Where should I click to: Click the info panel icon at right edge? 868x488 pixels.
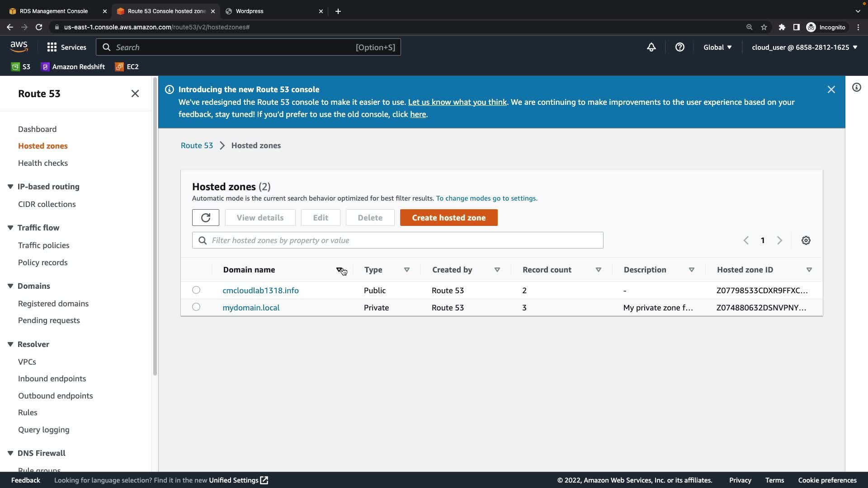pyautogui.click(x=856, y=88)
